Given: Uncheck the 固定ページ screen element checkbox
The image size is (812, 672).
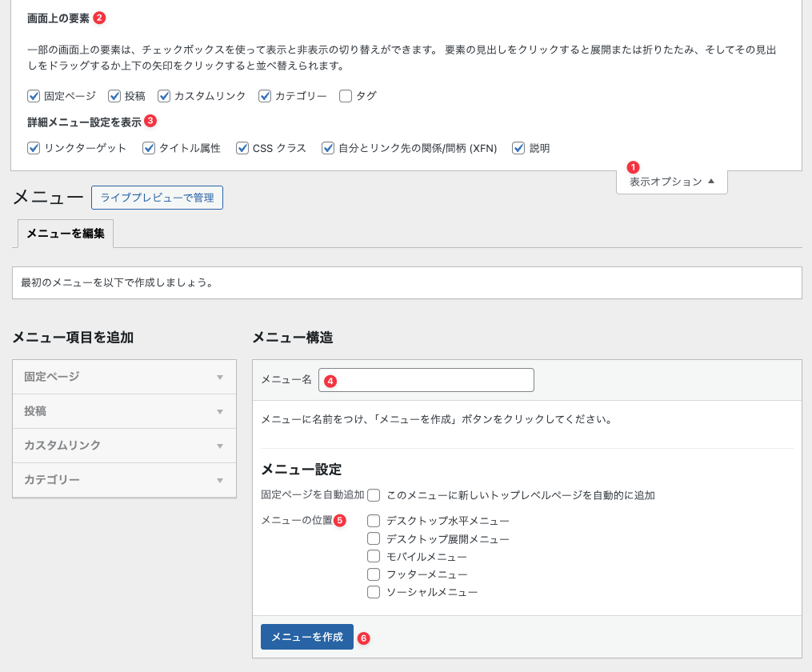Looking at the screenshot, I should [34, 96].
